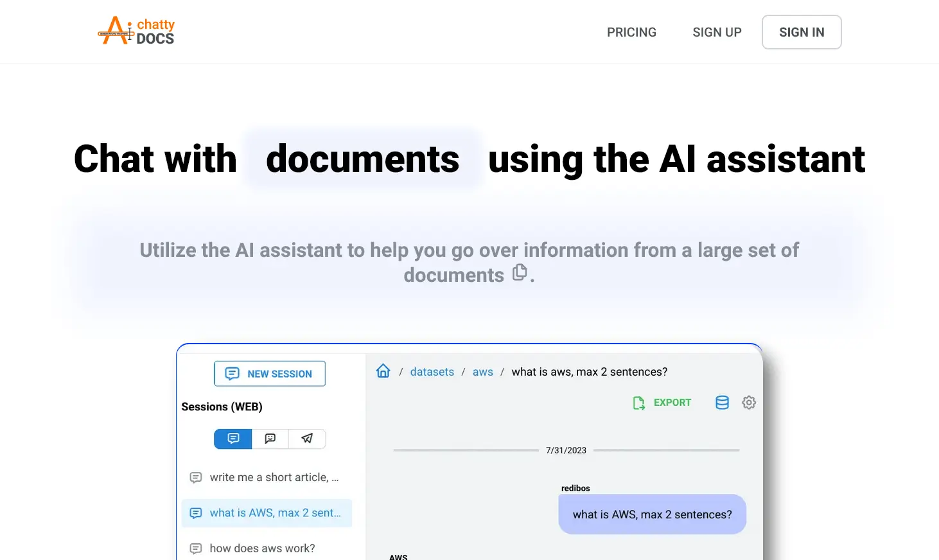Click the ChattyDocs logo
Screen dimensions: 939x560
coord(136,30)
